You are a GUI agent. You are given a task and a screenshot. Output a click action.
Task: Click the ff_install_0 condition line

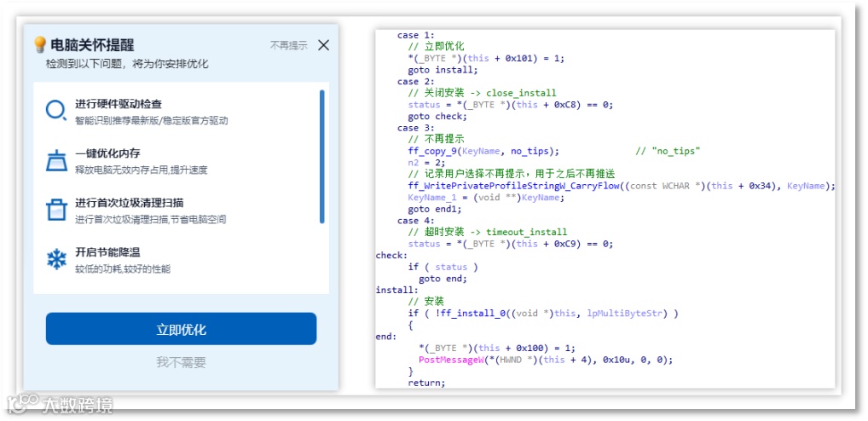coord(543,313)
